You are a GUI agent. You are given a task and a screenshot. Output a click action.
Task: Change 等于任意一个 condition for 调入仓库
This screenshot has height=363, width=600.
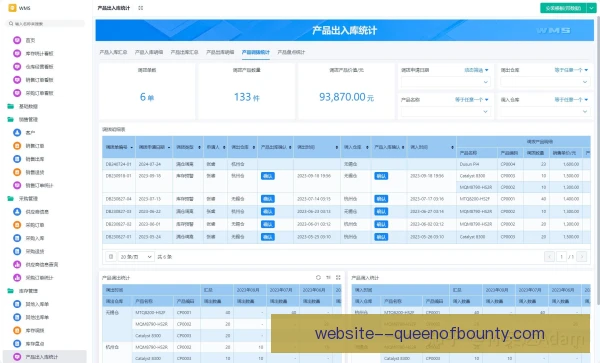point(571,99)
